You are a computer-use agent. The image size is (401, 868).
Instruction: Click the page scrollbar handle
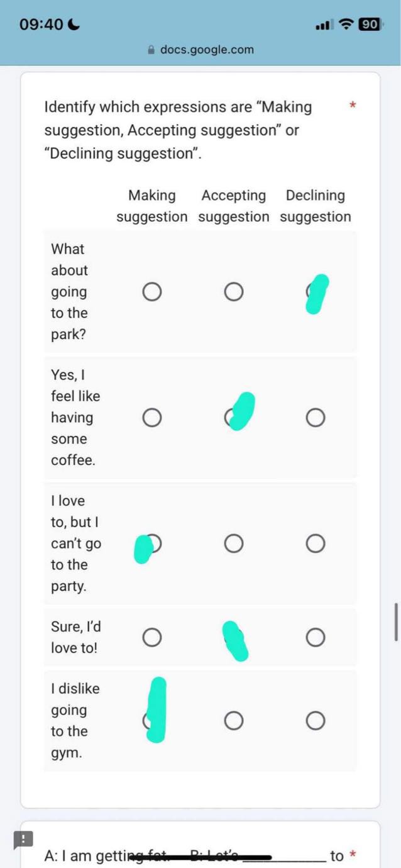click(x=395, y=621)
